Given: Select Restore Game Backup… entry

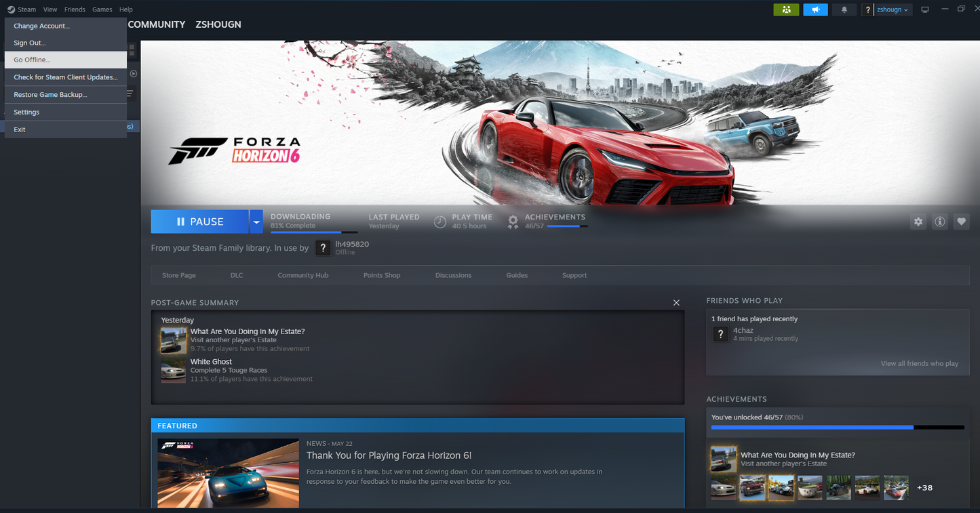Looking at the screenshot, I should (66, 95).
